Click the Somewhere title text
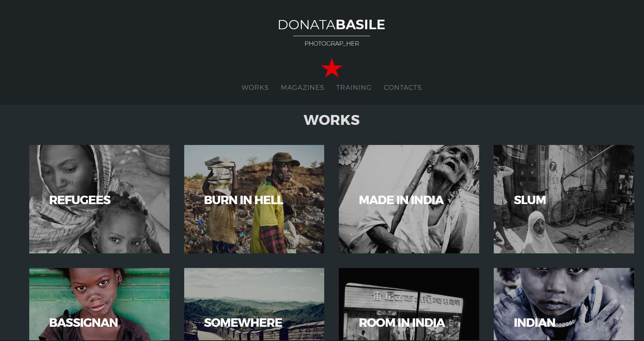This screenshot has width=644, height=341. (243, 323)
